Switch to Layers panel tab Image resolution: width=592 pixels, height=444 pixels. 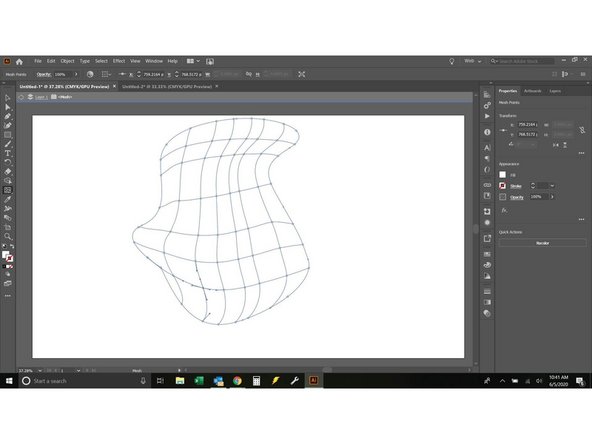click(555, 91)
